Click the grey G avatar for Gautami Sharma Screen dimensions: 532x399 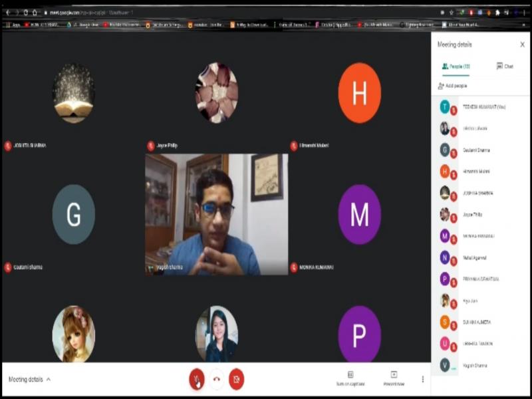click(x=73, y=214)
